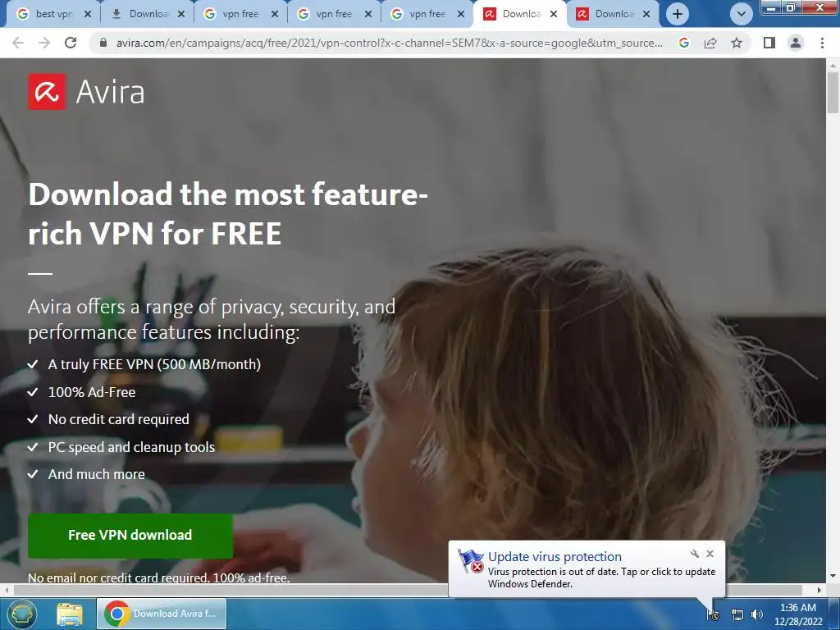
Task: Go forward to next page
Action: click(x=44, y=43)
